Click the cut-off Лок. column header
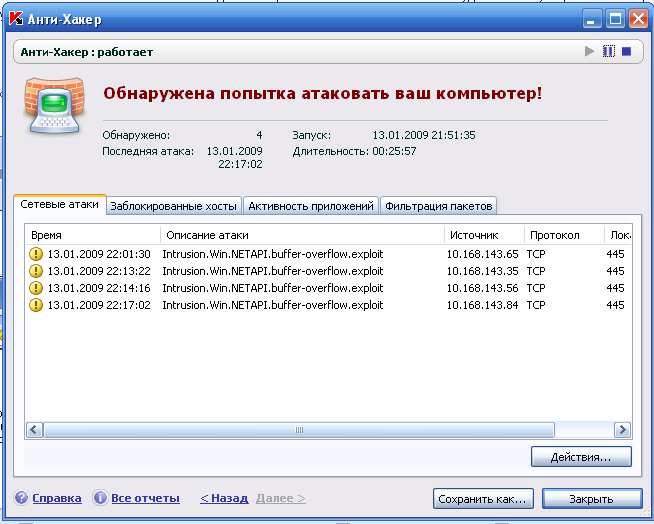This screenshot has width=654, height=524. click(618, 235)
